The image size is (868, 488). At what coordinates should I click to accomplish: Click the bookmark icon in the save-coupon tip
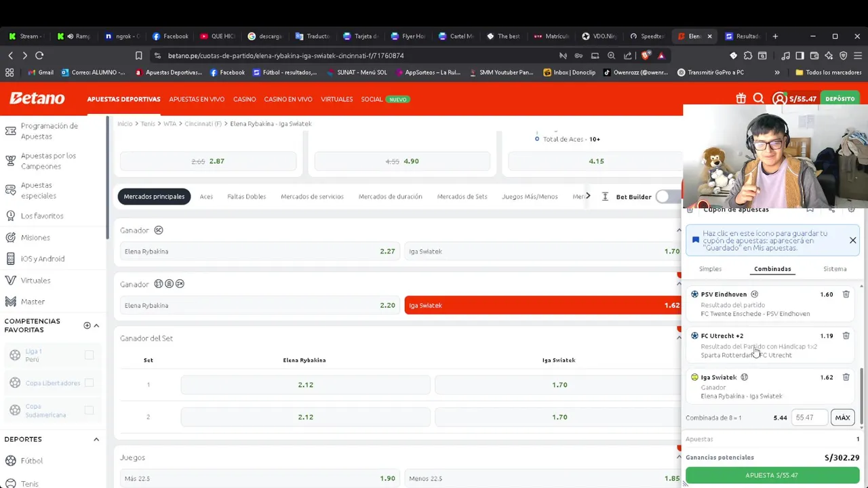[695, 240]
